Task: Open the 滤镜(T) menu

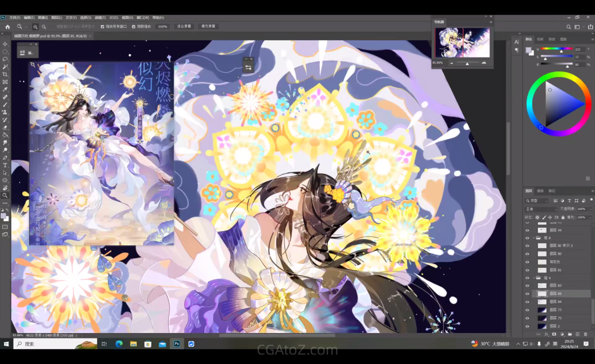Action: [x=100, y=18]
